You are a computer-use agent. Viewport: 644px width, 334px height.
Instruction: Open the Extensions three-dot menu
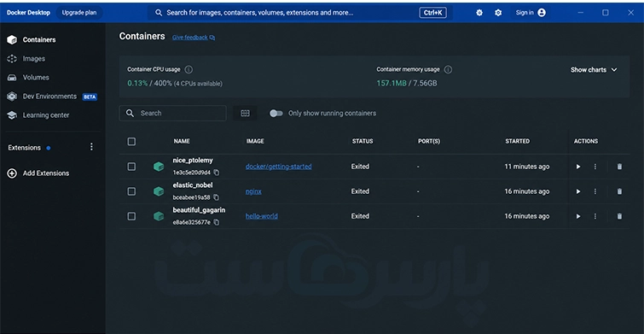click(x=91, y=147)
